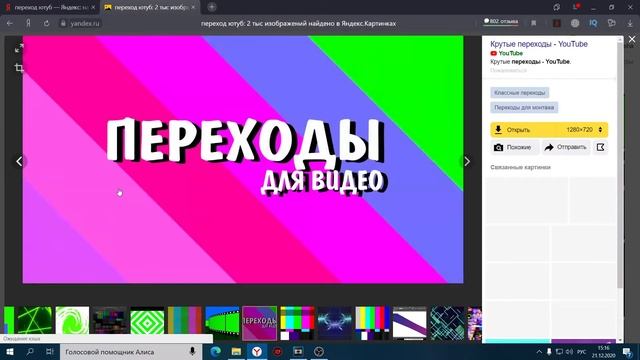The width and height of the screenshot is (640, 360).
Task: Open Task View on the taskbar
Action: (50, 351)
